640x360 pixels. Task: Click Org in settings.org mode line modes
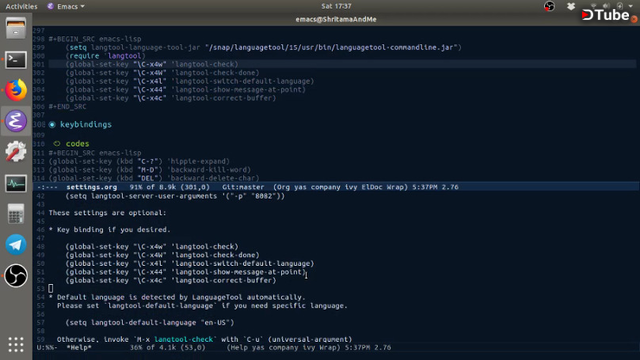point(283,187)
